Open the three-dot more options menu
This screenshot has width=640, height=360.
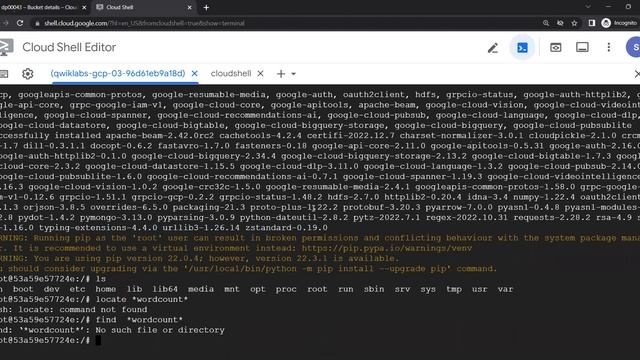(x=609, y=47)
